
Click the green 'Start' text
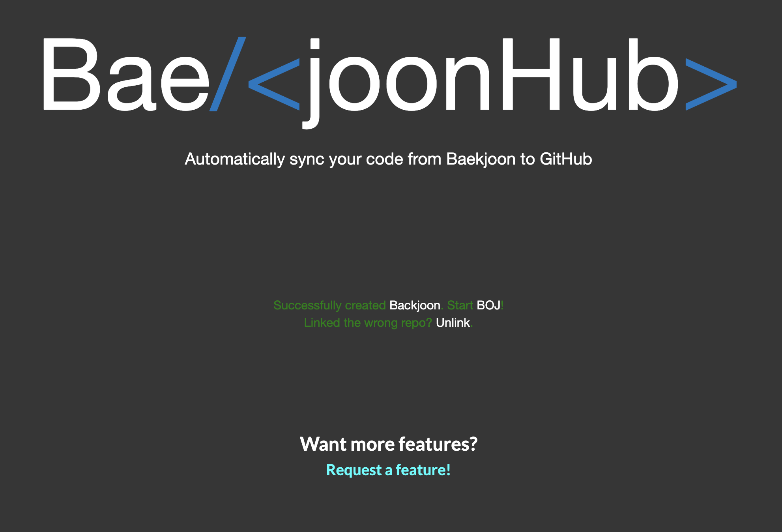coord(460,305)
